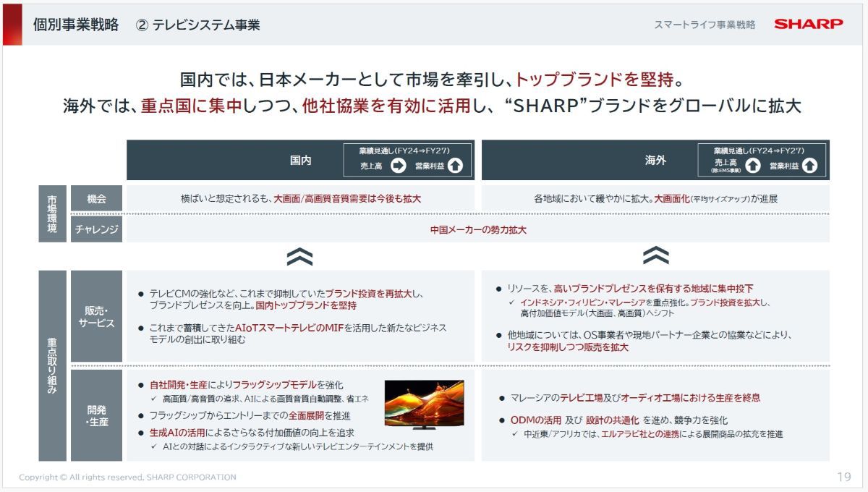Click the flagship TV product image
Screen dimensions: 868x492
pyautogui.click(x=424, y=404)
